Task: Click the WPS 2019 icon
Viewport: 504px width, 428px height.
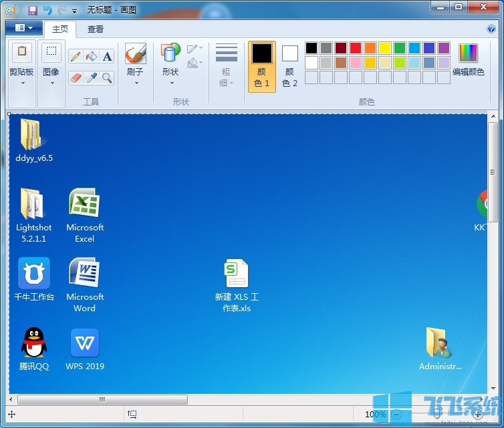Action: coord(85,343)
